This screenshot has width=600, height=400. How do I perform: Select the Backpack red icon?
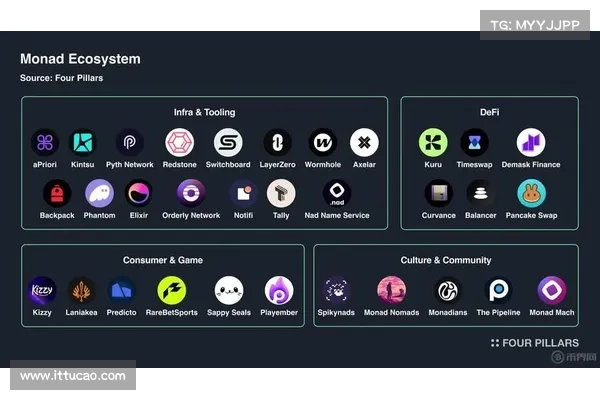[x=57, y=193]
